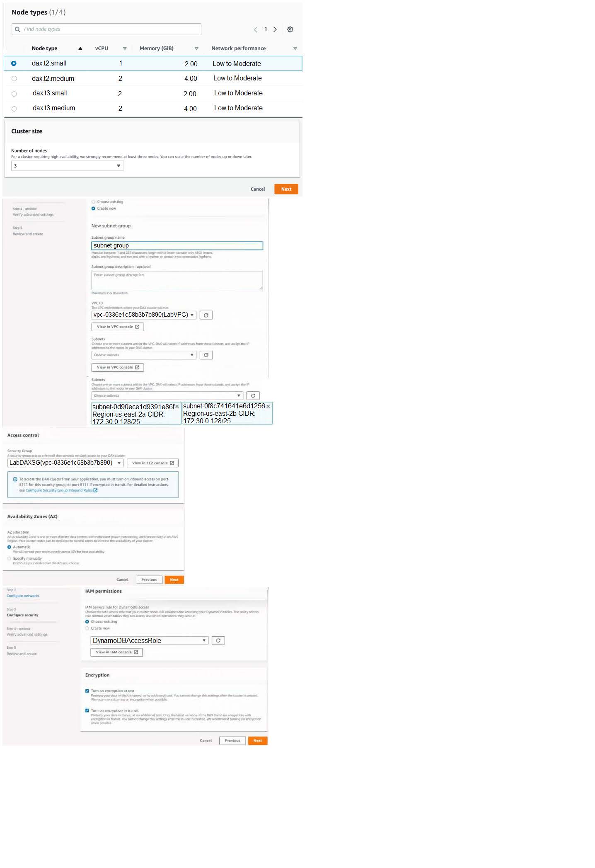Remove subnet-0f8c741641e6d1256 chip
This screenshot has height=868, width=595.
coord(268,406)
